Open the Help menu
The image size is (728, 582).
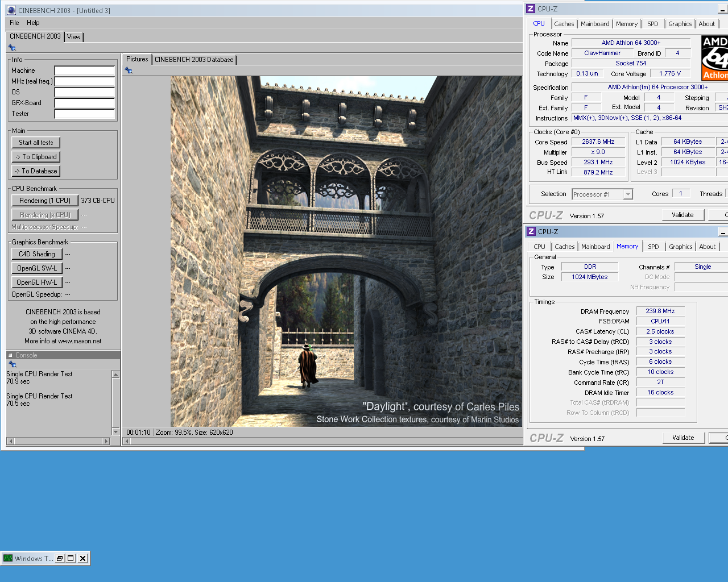point(33,23)
